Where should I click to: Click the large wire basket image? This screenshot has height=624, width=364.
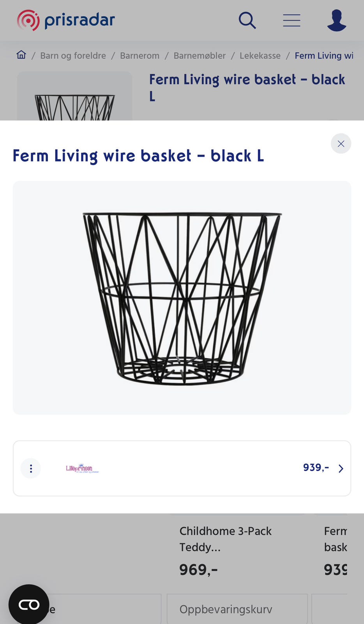(182, 298)
